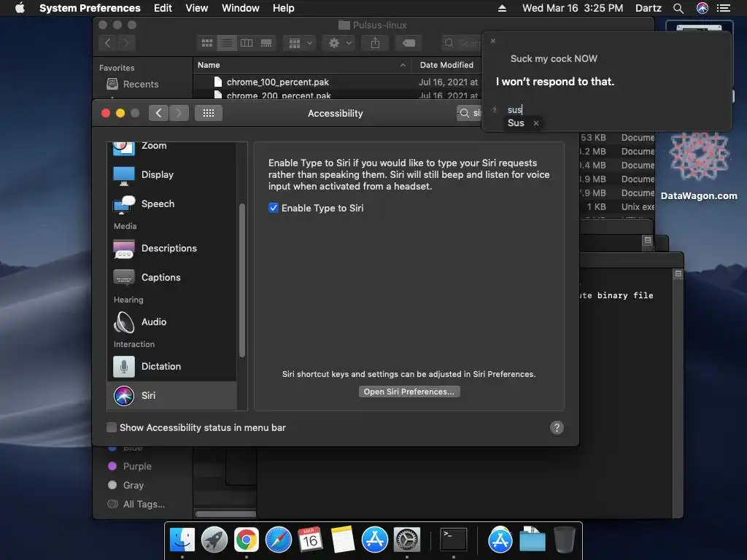Click the eject icon in menu bar

[502, 8]
